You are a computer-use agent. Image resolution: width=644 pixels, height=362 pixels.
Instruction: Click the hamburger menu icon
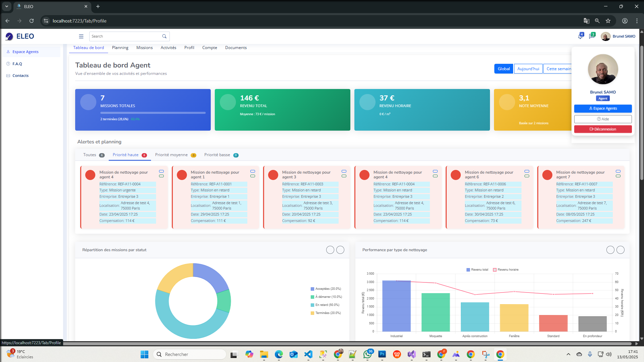[81, 36]
